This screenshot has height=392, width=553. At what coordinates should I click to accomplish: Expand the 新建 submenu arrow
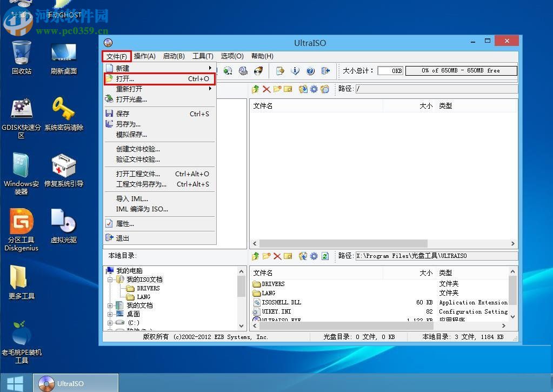click(x=210, y=68)
